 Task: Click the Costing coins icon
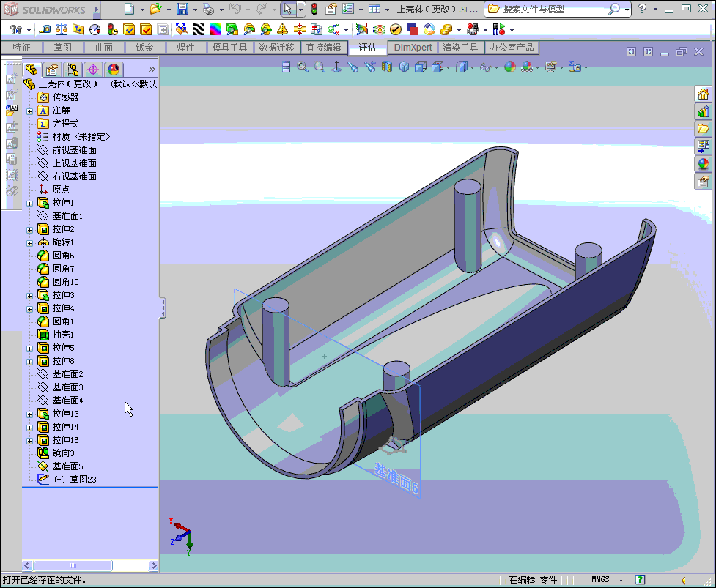(x=446, y=29)
